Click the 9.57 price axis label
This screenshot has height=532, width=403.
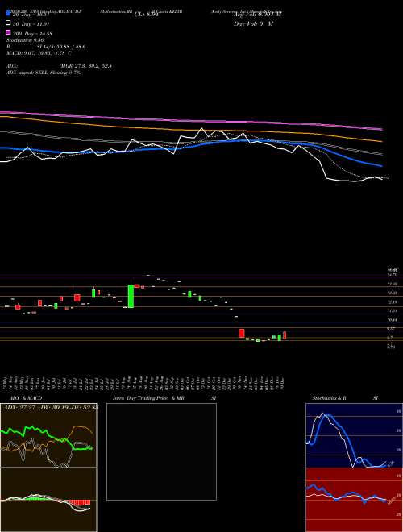(391, 329)
